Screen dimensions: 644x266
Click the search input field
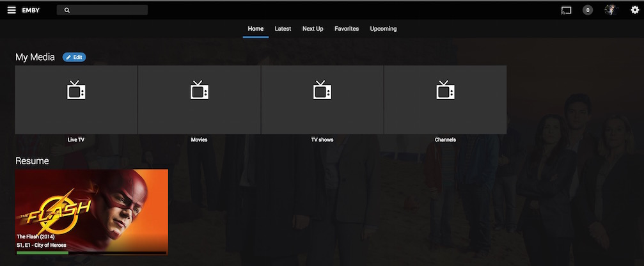coord(102,10)
